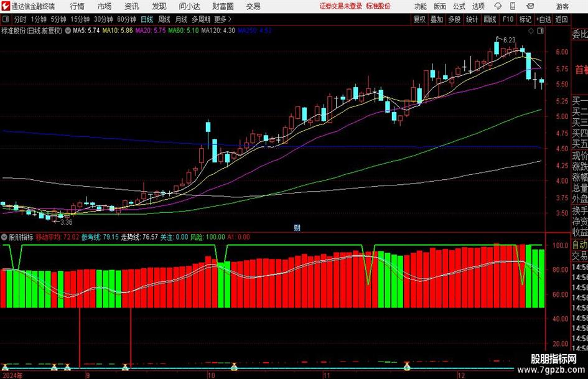Click the 多股 multi-stock button
588x379 pixels.
454,19
